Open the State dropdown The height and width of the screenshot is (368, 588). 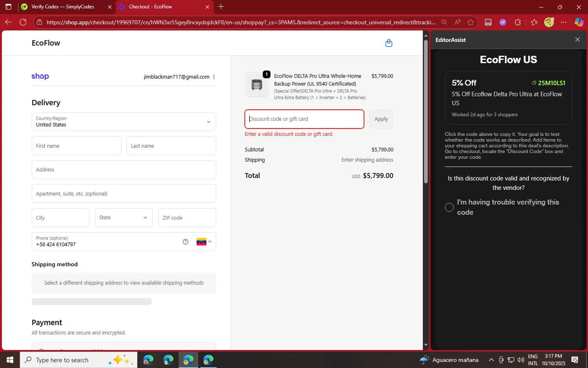click(124, 218)
